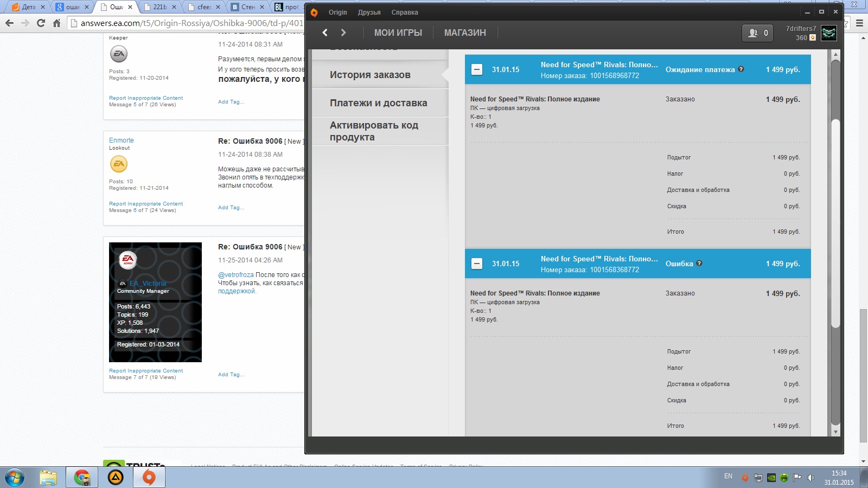Click the 7drifters7 profile avatar
This screenshot has height=488, width=868.
[828, 33]
